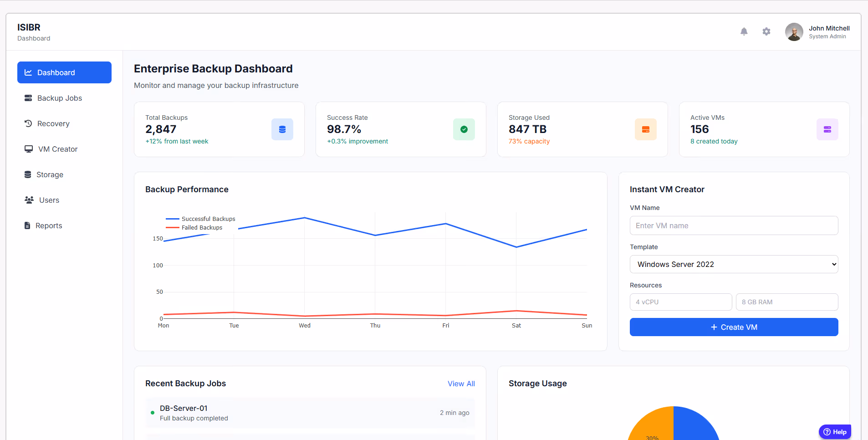
Task: Go to Recovery section
Action: [64, 123]
